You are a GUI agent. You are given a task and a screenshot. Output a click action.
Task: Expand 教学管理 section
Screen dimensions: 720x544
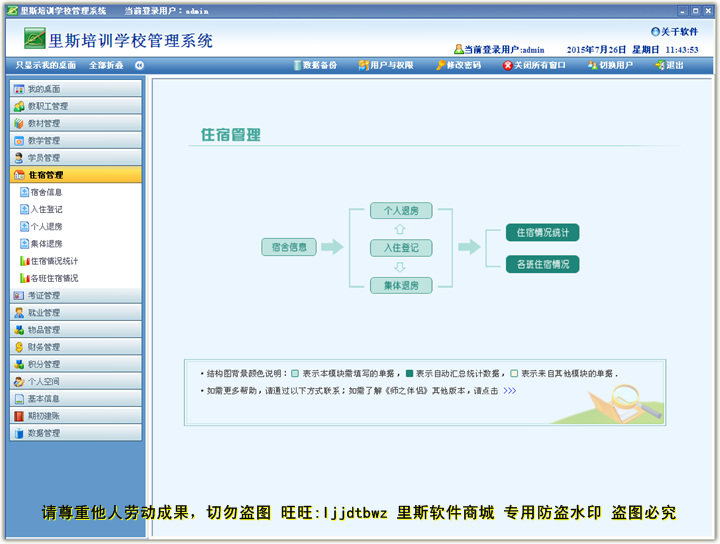[76, 140]
